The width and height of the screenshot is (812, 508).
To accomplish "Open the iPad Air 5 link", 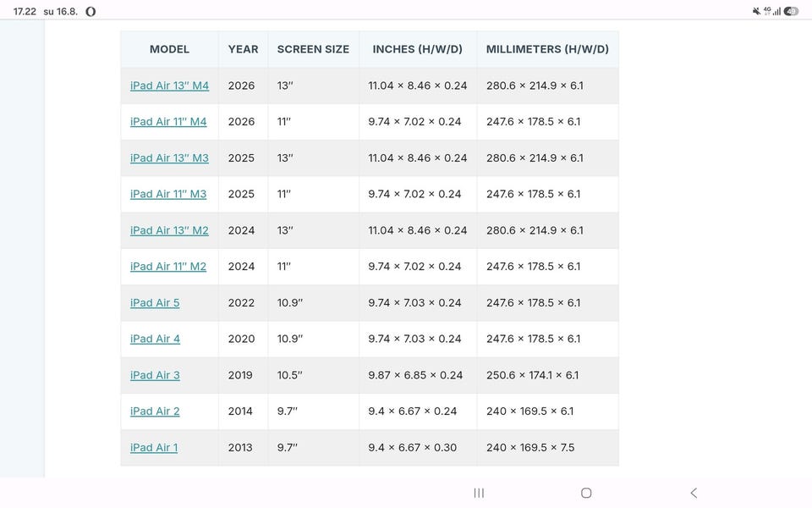I will click(x=155, y=303).
